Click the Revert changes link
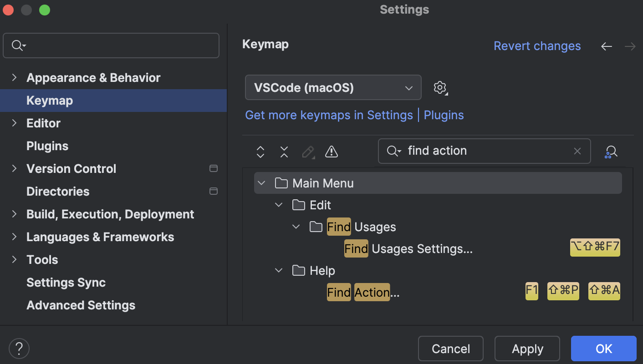Screen dimensions: 643x364 click(537, 45)
